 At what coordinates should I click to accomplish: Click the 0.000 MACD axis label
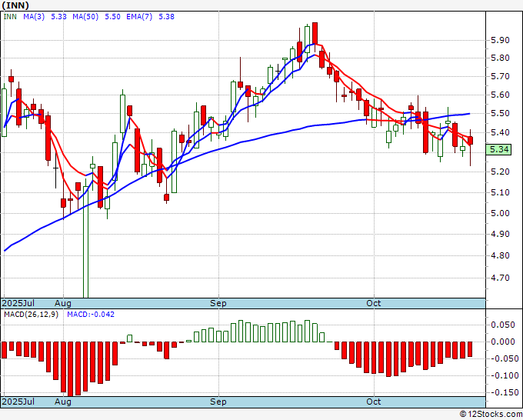[503, 342]
